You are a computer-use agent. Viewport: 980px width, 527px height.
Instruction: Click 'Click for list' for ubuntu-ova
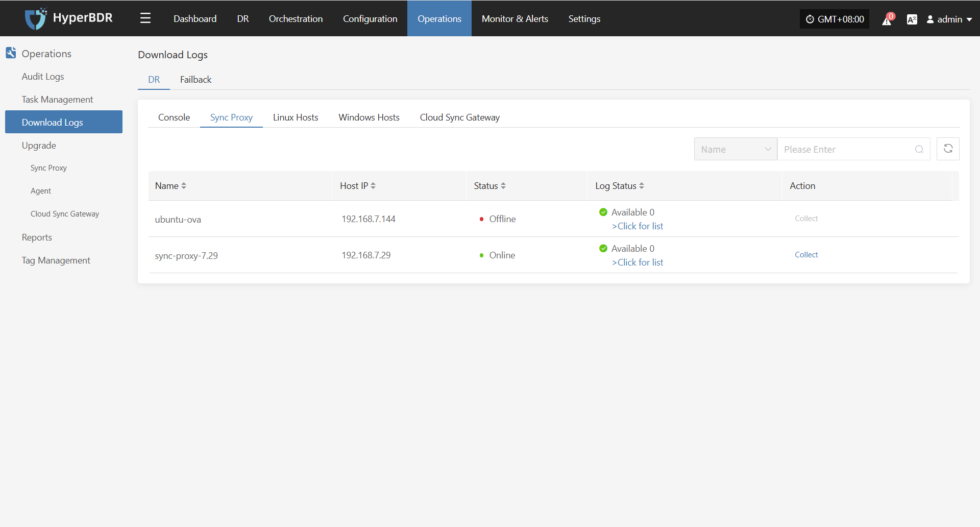tap(638, 226)
